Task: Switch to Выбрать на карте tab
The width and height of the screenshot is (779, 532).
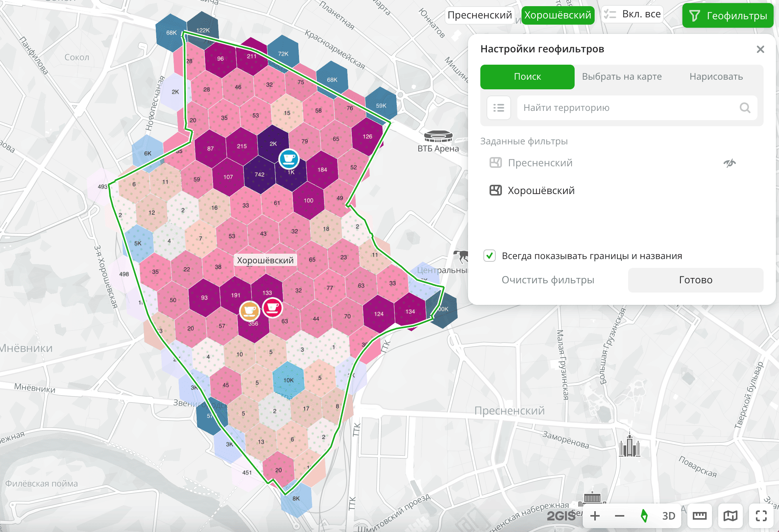Action: pyautogui.click(x=622, y=77)
